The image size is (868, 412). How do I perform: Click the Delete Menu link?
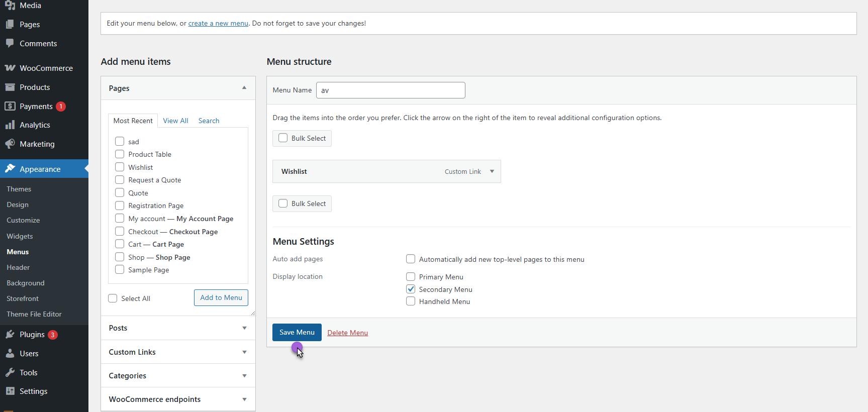tap(347, 333)
